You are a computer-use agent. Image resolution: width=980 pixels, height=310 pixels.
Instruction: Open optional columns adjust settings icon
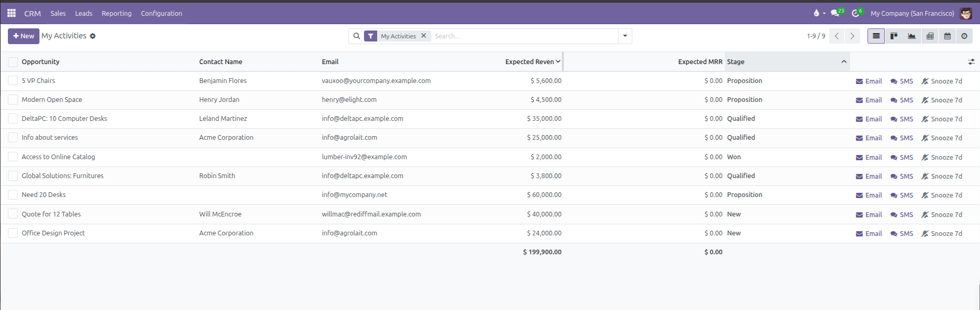tap(971, 62)
